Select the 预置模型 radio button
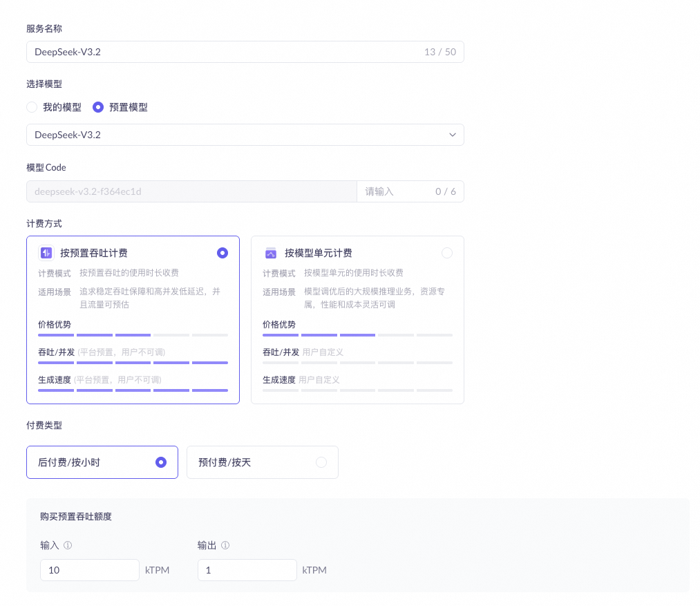The image size is (700, 606). click(x=97, y=107)
